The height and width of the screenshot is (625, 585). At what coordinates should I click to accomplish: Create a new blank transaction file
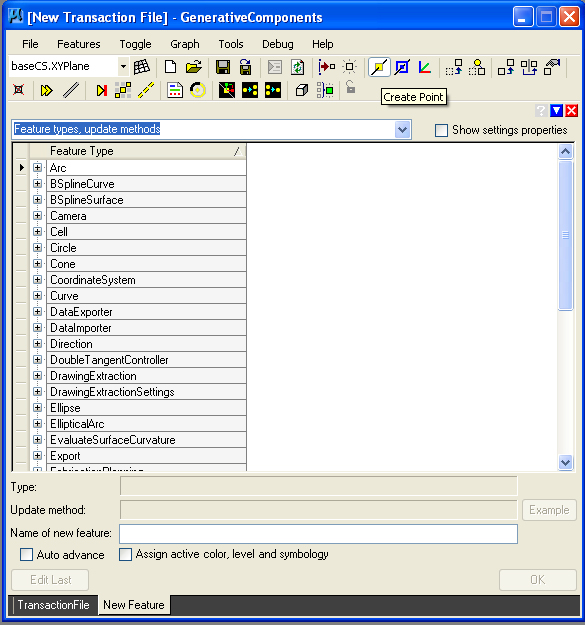171,67
